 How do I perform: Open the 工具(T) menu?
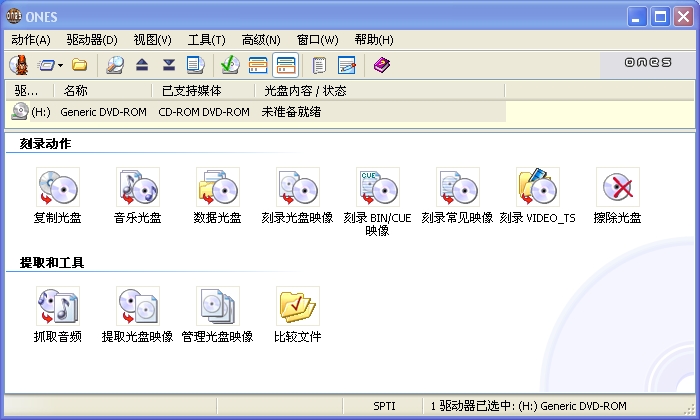coord(206,40)
